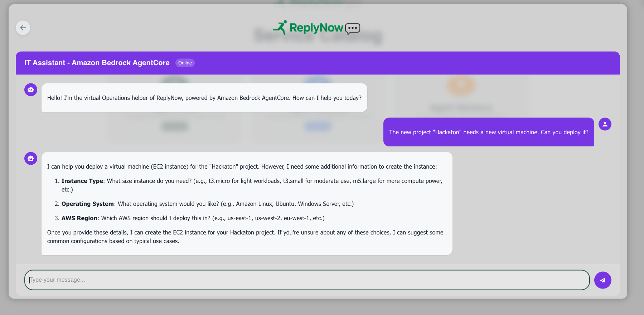
Task: Click the bot avatar next to greeting message
Action: click(31, 89)
